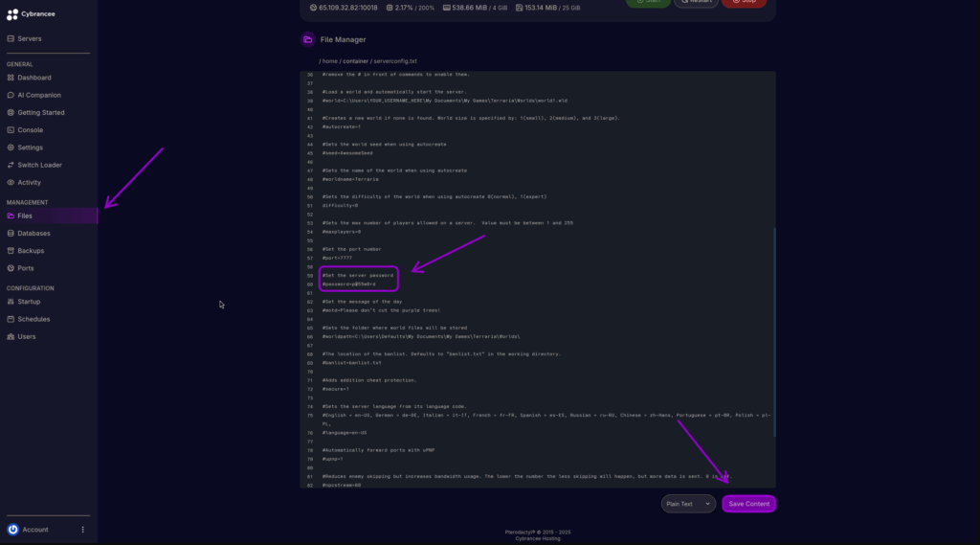This screenshot has height=545, width=980.
Task: Click the File Manager folder icon
Action: pyautogui.click(x=307, y=39)
